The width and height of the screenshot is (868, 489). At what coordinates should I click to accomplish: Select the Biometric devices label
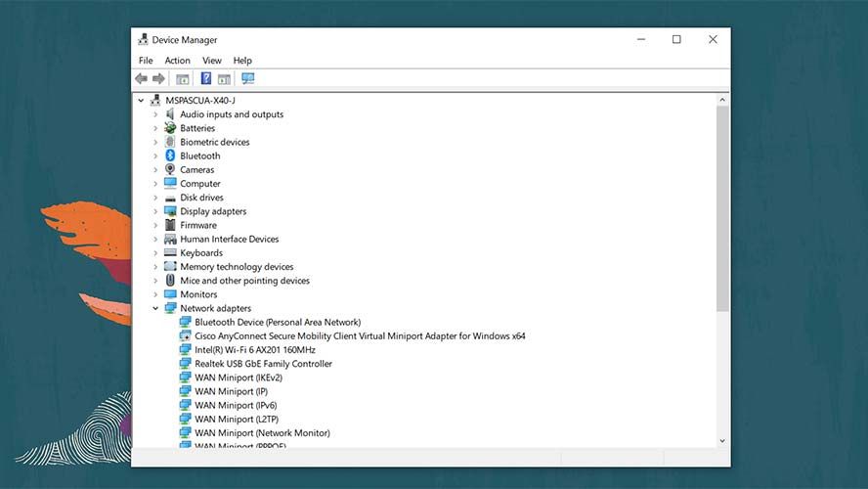[214, 142]
